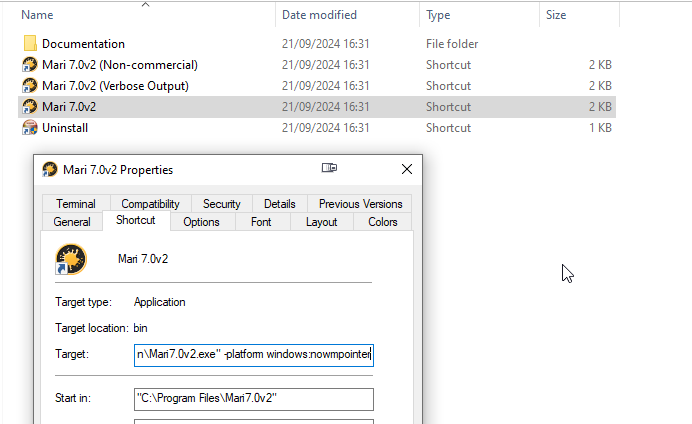The height and width of the screenshot is (424, 692).
Task: Open the Compatibility tab
Action: click(150, 204)
